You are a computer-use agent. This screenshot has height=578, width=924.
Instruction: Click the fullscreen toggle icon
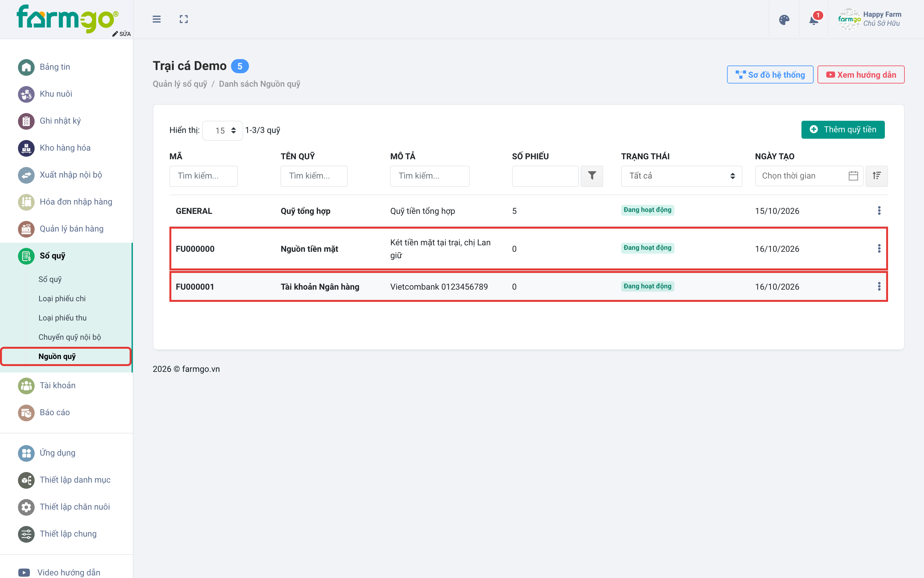[184, 19]
